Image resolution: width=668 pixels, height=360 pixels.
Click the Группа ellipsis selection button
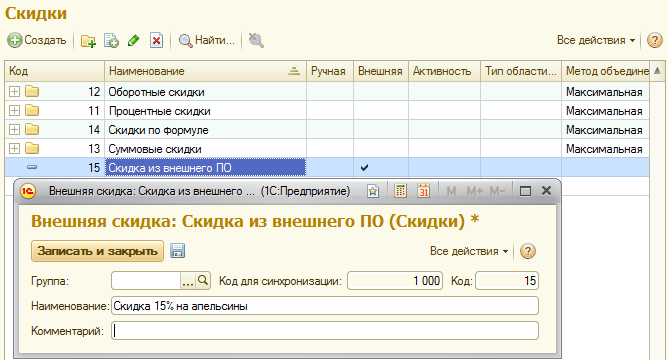pos(188,281)
